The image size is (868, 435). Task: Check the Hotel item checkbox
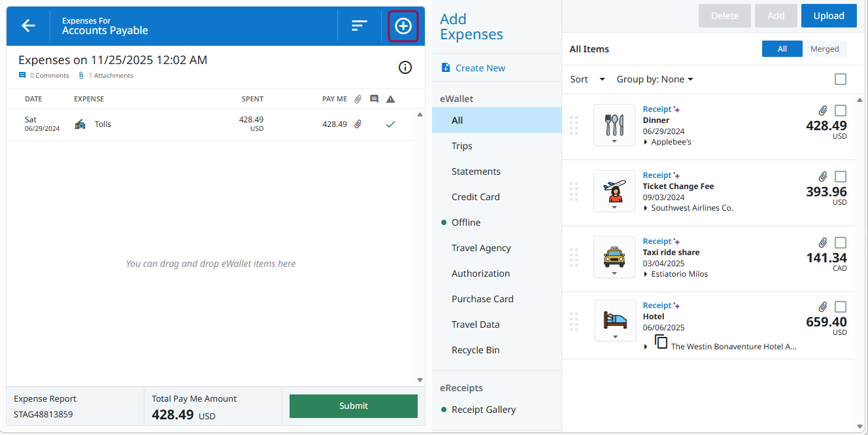[x=841, y=306]
